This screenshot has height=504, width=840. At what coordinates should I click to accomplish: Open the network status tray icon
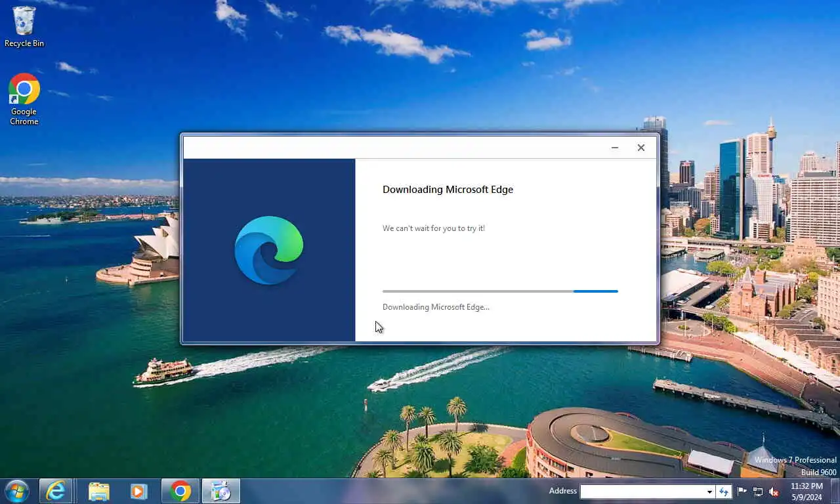[758, 492]
